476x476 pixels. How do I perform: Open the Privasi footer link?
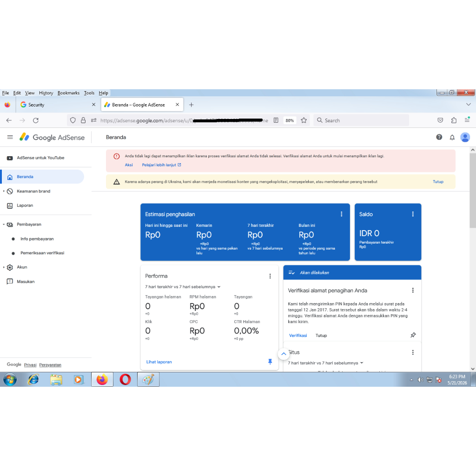tap(30, 365)
